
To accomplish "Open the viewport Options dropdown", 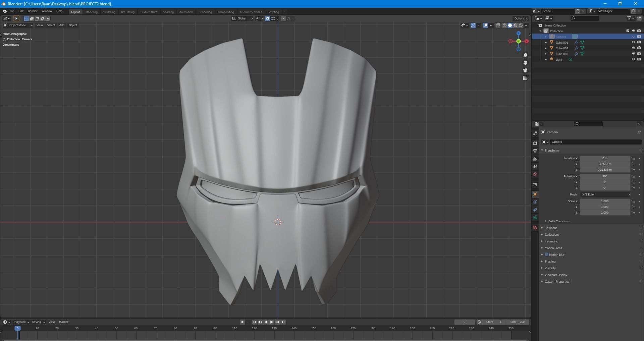I will pos(521,19).
